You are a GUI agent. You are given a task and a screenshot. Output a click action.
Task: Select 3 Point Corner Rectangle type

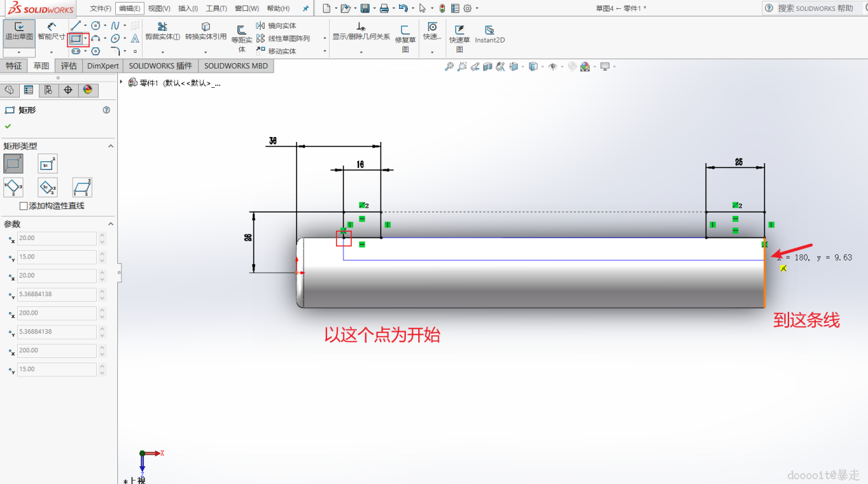pyautogui.click(x=13, y=187)
